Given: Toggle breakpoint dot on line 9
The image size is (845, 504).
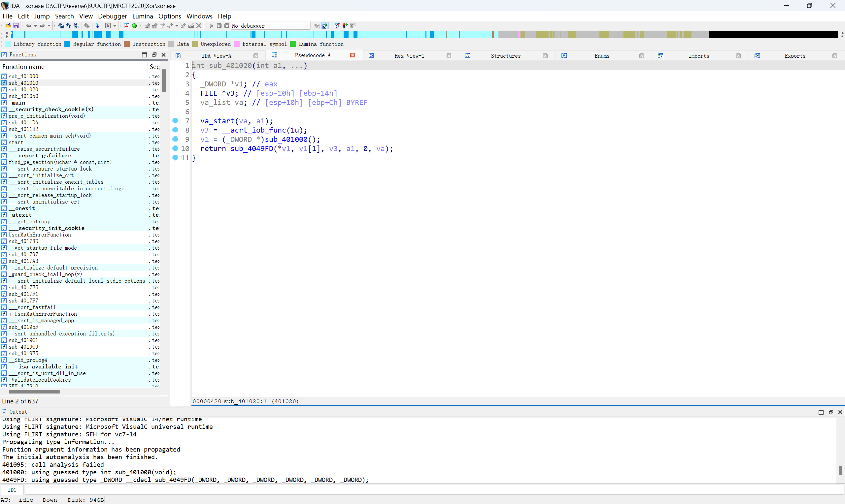Looking at the screenshot, I should pos(175,139).
